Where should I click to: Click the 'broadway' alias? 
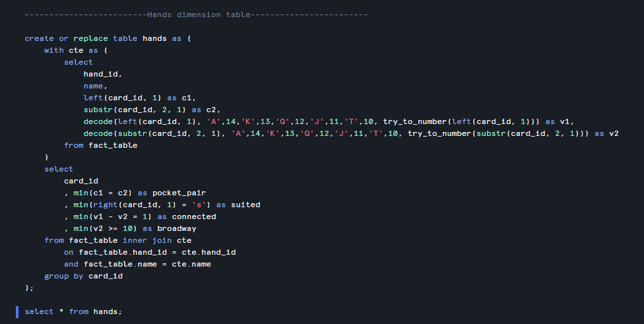click(x=177, y=228)
